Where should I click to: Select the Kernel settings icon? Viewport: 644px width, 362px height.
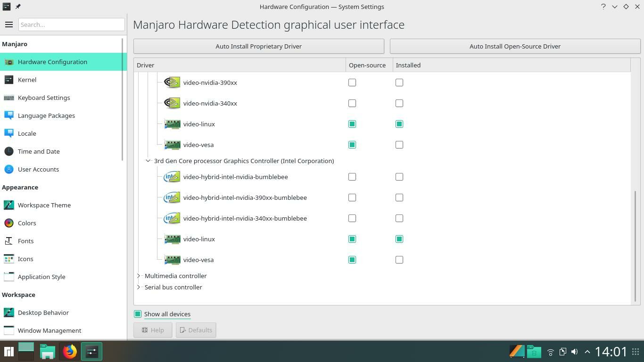tap(9, 80)
